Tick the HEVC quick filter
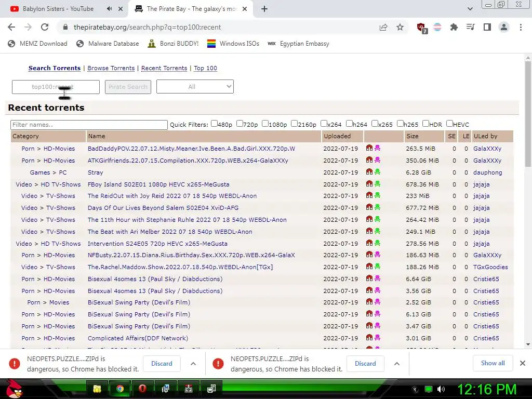 pos(449,124)
